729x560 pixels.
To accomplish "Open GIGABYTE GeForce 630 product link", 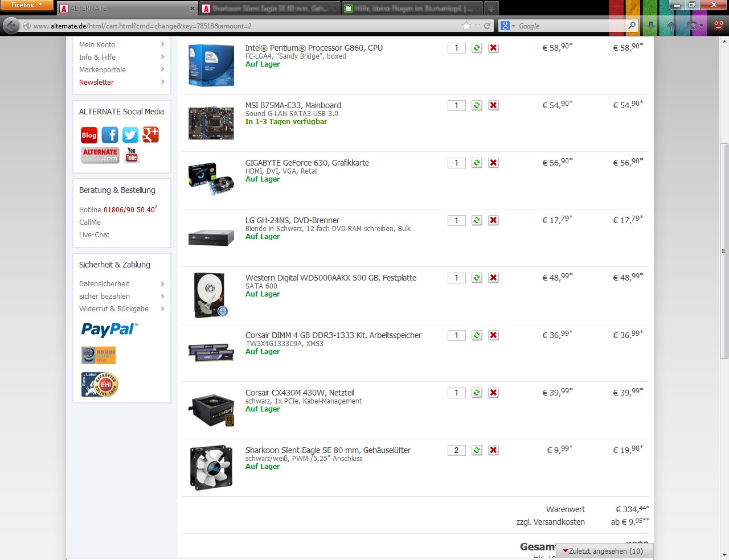I will [307, 163].
